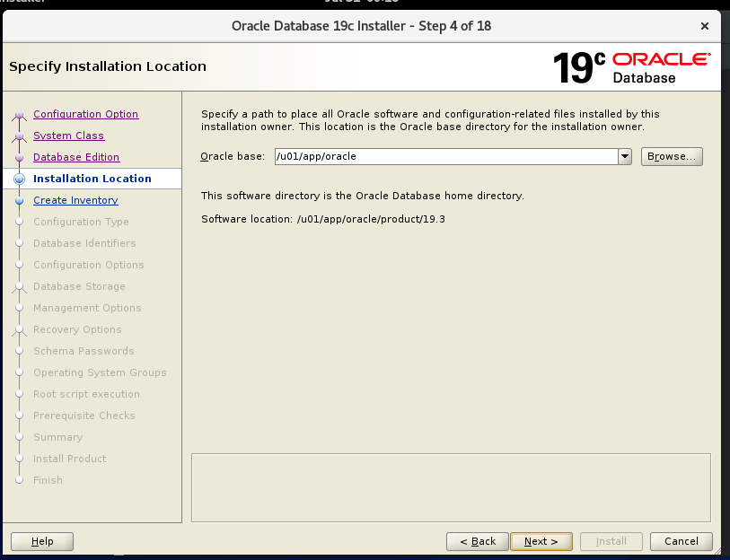The image size is (730, 560).
Task: Go back with the < Back button
Action: [477, 541]
